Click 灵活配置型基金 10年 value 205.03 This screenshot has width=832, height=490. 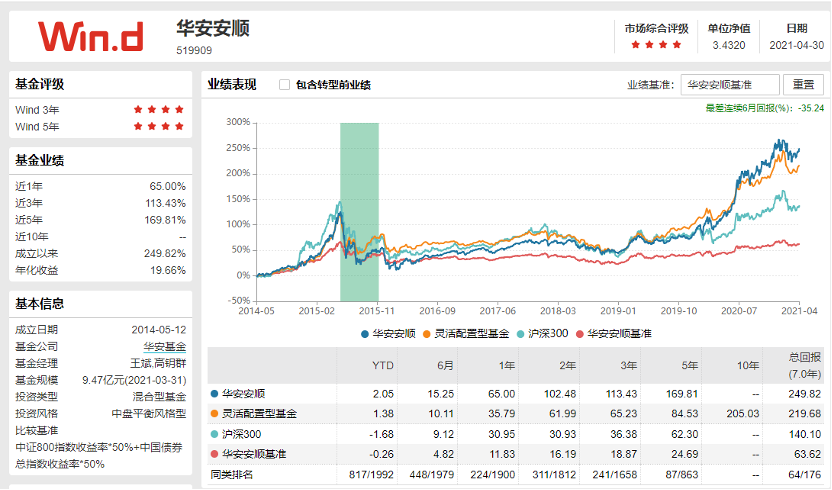point(743,414)
